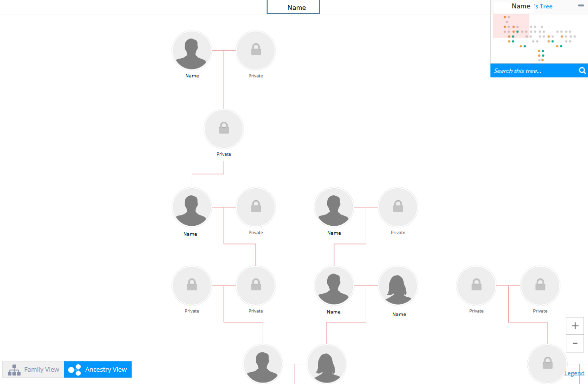Select the Name tab at the top center
This screenshot has width=588, height=384.
[293, 7]
